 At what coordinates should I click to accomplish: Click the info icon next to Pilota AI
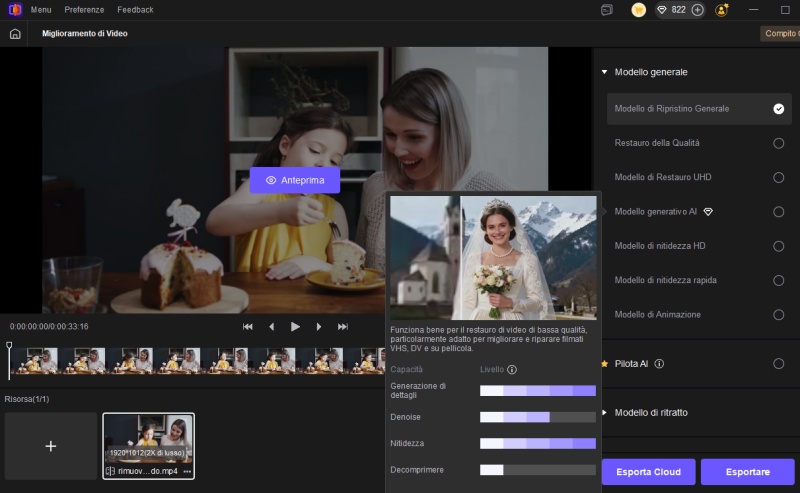coord(659,364)
